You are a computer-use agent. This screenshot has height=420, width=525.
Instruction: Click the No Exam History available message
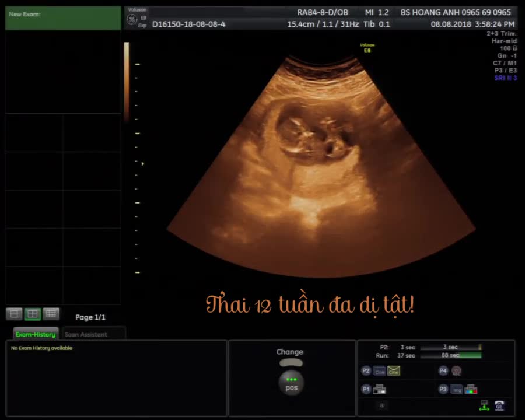tap(41, 348)
